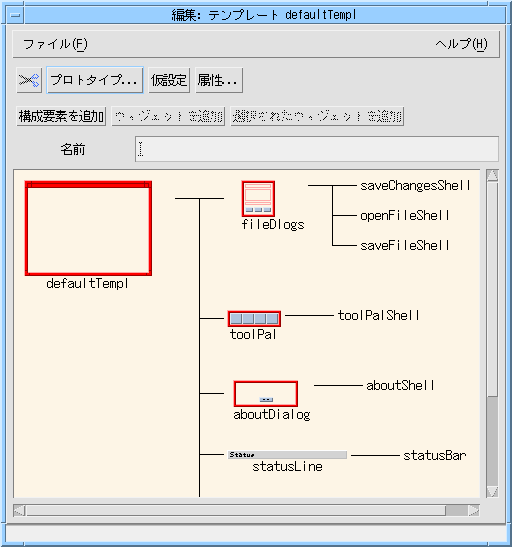The width and height of the screenshot is (512, 547).
Task: Select the toolPal palette icon
Action: pos(254,319)
